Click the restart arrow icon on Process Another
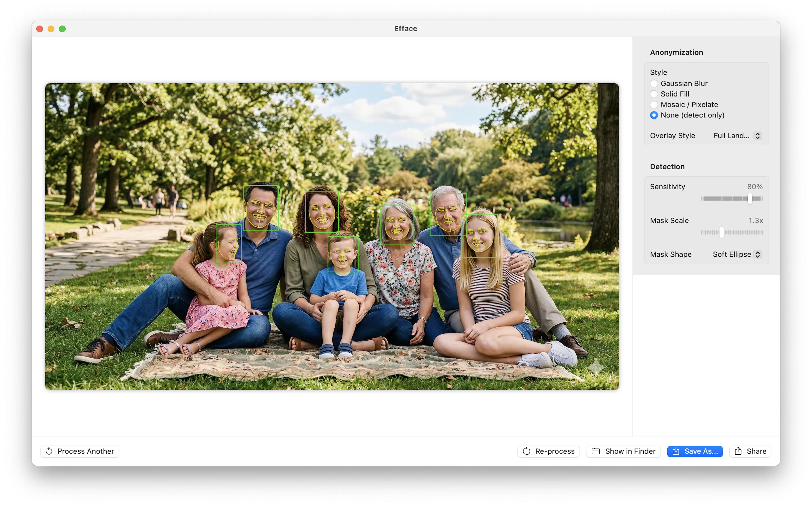 [x=49, y=451]
